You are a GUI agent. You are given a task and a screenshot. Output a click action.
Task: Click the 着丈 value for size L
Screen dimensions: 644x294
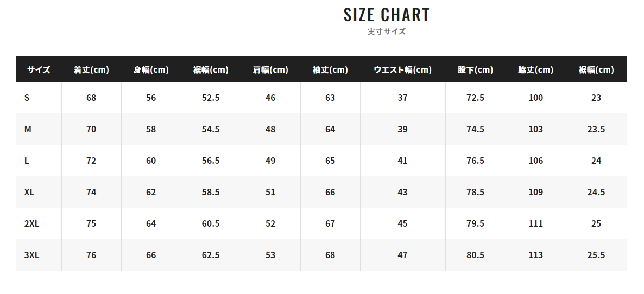click(91, 161)
